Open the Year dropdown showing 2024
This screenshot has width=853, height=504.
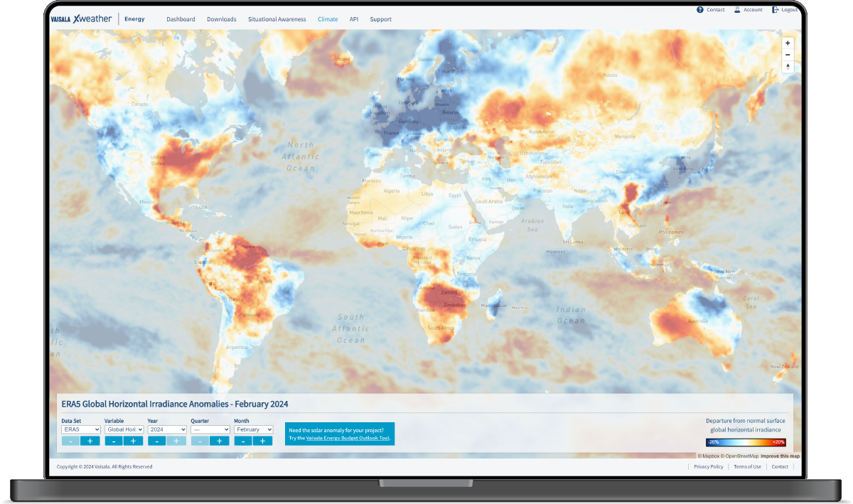coord(167,429)
